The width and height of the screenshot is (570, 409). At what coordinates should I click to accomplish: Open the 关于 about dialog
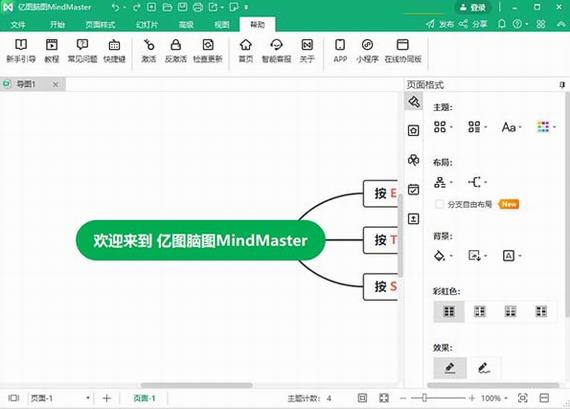[x=307, y=51]
